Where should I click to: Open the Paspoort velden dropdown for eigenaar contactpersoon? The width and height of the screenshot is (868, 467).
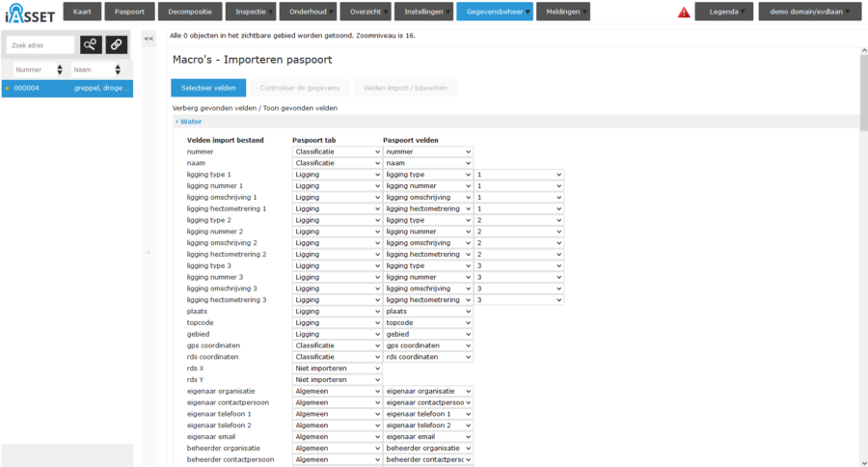(428, 402)
